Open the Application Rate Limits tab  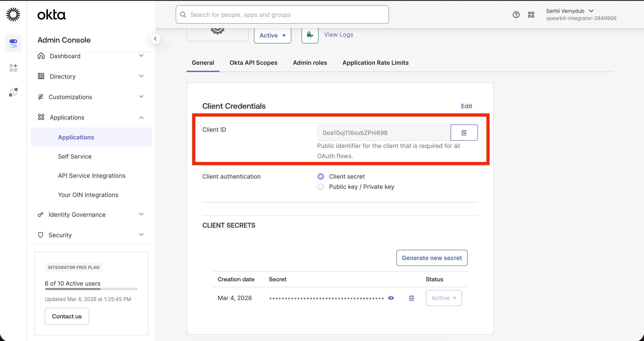click(x=375, y=63)
